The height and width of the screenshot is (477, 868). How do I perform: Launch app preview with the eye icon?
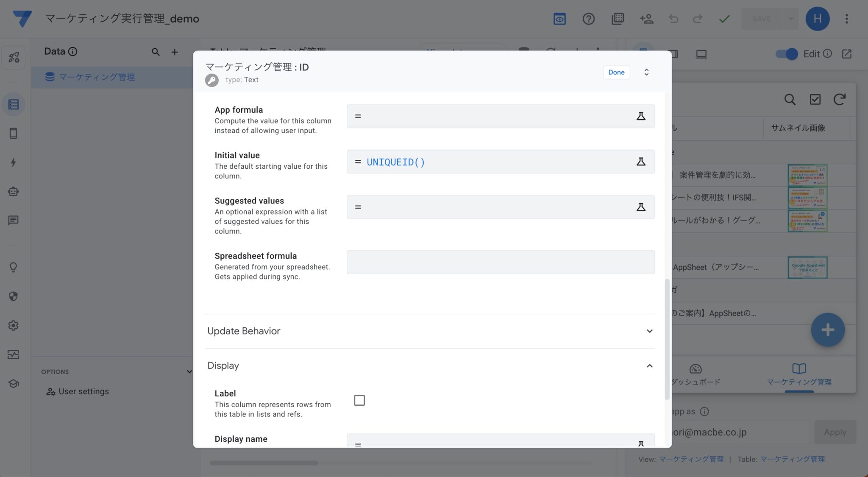click(559, 19)
